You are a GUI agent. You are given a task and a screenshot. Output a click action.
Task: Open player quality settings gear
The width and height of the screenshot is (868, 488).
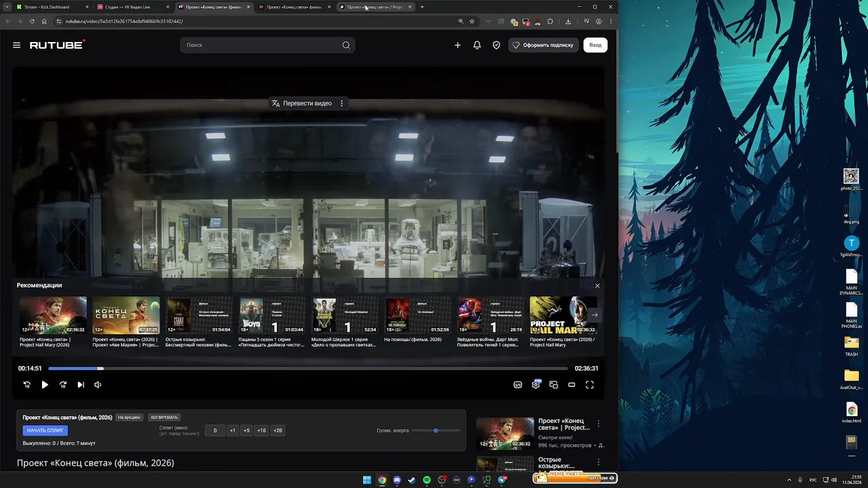(x=536, y=385)
